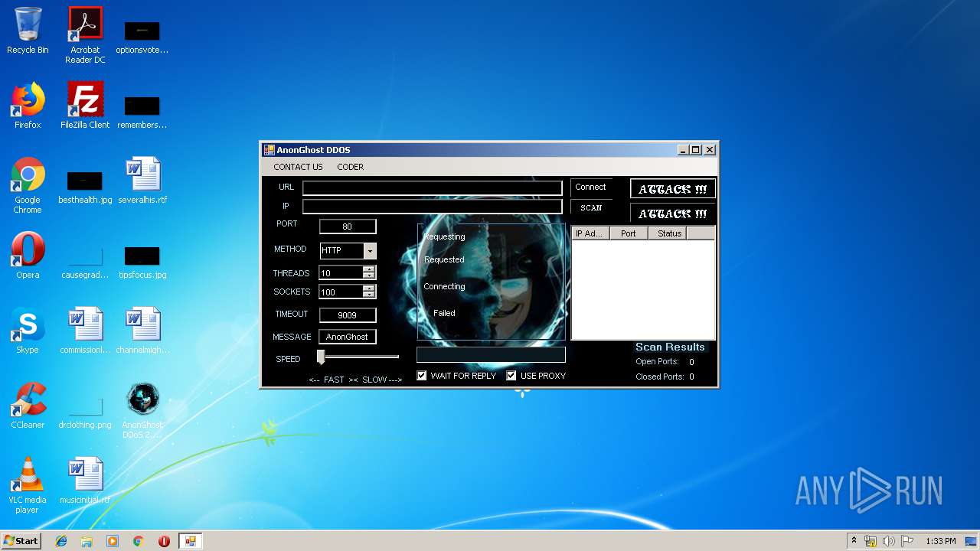Click the MESSAGE field containing AnonGhost

pos(348,337)
